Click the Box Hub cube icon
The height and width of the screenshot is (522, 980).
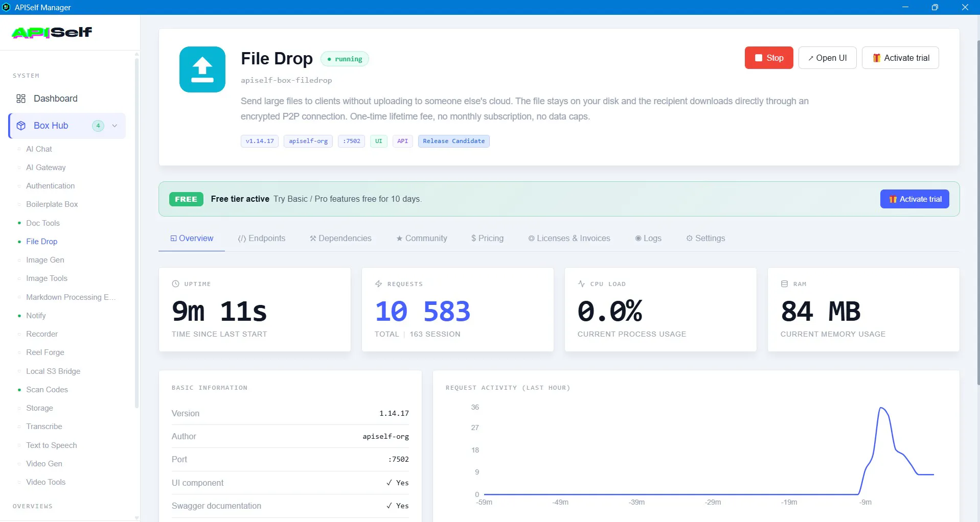21,126
